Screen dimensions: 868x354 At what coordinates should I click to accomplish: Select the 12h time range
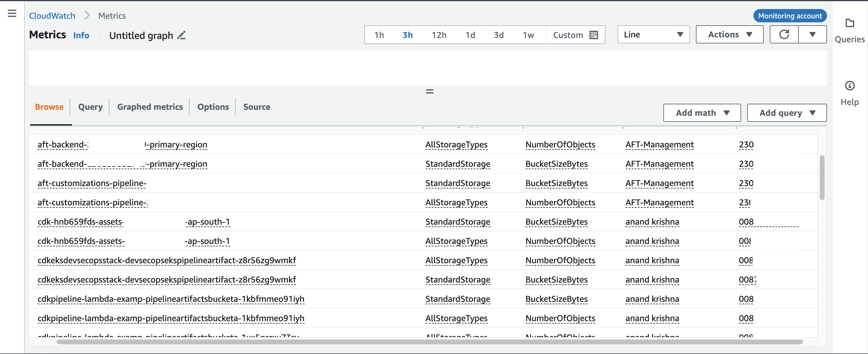click(439, 35)
